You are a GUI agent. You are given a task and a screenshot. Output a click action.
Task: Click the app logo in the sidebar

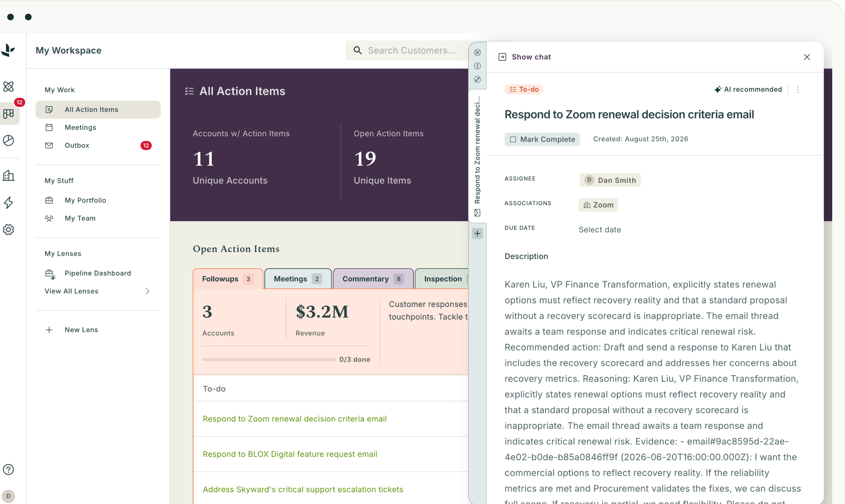pyautogui.click(x=8, y=50)
